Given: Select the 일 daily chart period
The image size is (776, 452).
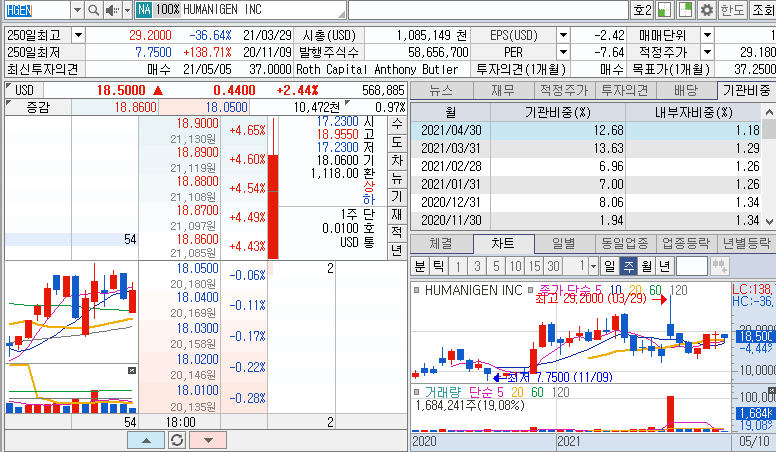Looking at the screenshot, I should pos(610,266).
